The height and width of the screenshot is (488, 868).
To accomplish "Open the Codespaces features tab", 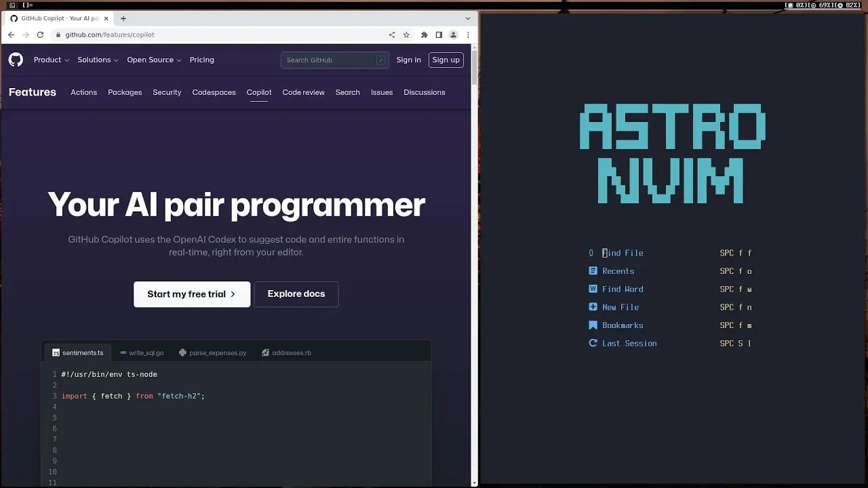I will 214,92.
